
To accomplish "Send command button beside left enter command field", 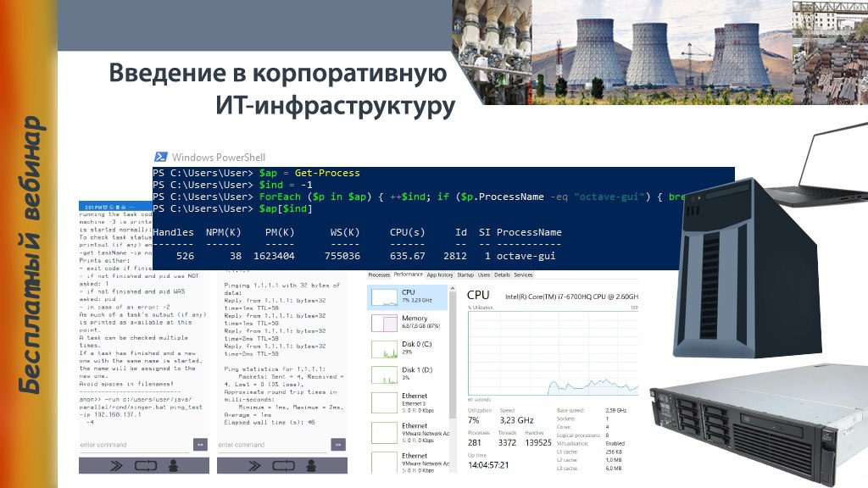I will pos(200,444).
